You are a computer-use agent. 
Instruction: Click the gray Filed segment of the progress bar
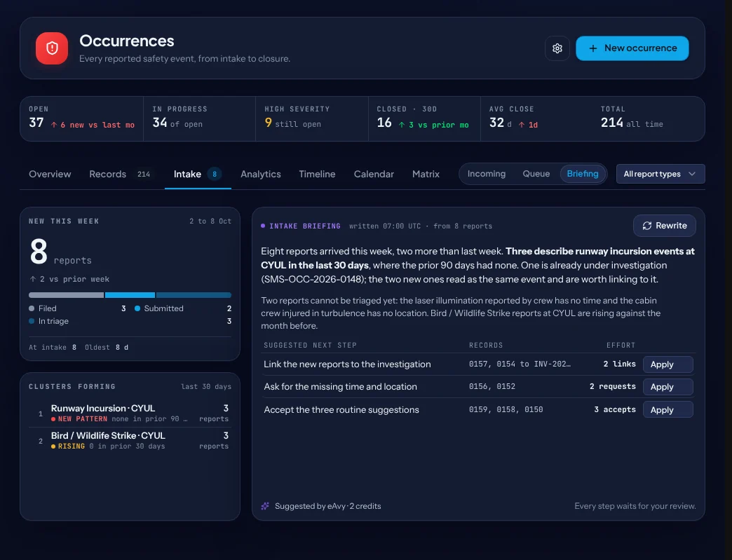67,295
